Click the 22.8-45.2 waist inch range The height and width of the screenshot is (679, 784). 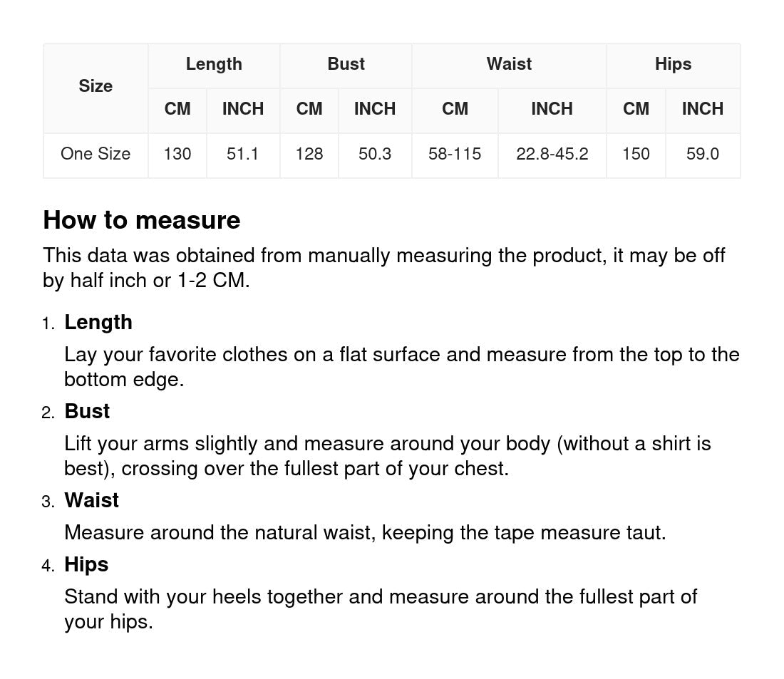click(x=552, y=154)
